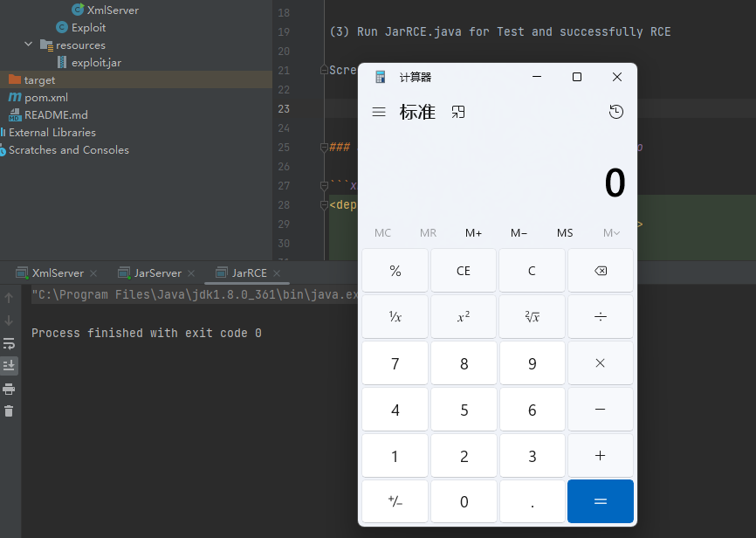
Task: Click the multiply key in Calculator
Action: click(x=601, y=362)
